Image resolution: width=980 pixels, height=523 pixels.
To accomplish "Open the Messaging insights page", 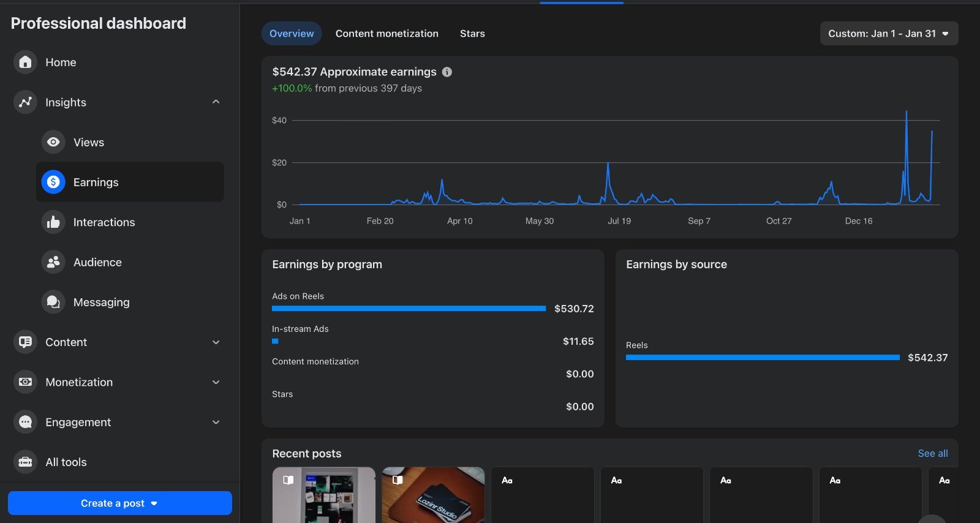I will click(130, 302).
